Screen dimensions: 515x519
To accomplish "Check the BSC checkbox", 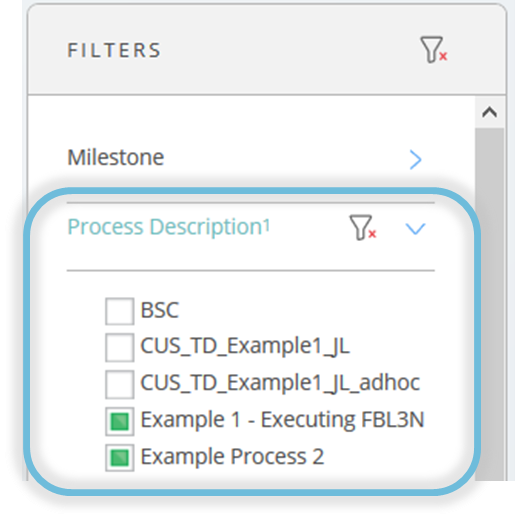I will (x=120, y=311).
